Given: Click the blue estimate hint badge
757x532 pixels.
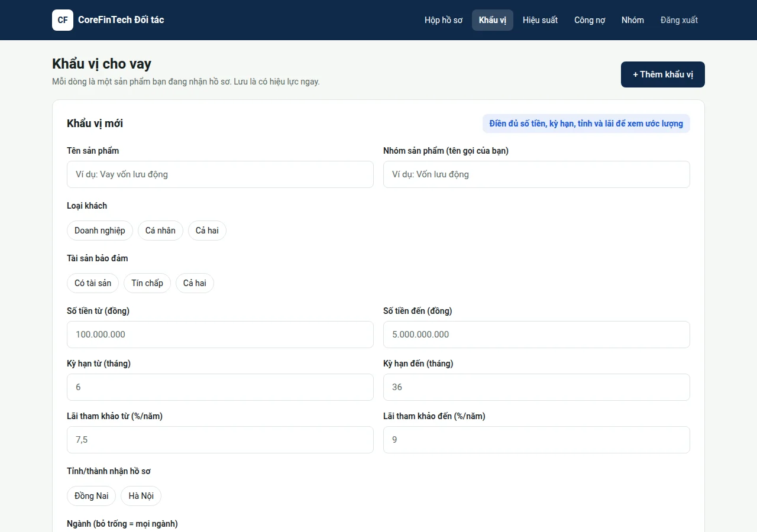Looking at the screenshot, I should [x=586, y=124].
